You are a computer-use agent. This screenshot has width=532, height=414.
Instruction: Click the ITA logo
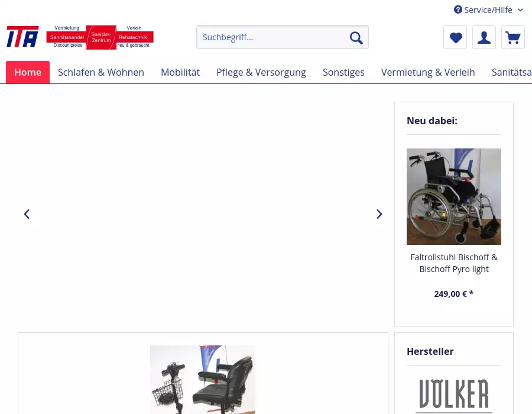[x=22, y=37]
